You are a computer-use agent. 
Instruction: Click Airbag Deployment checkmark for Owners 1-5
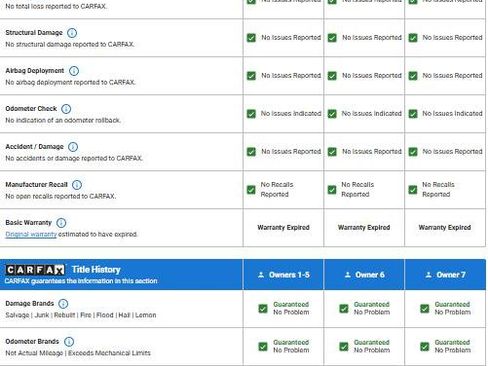coord(251,76)
